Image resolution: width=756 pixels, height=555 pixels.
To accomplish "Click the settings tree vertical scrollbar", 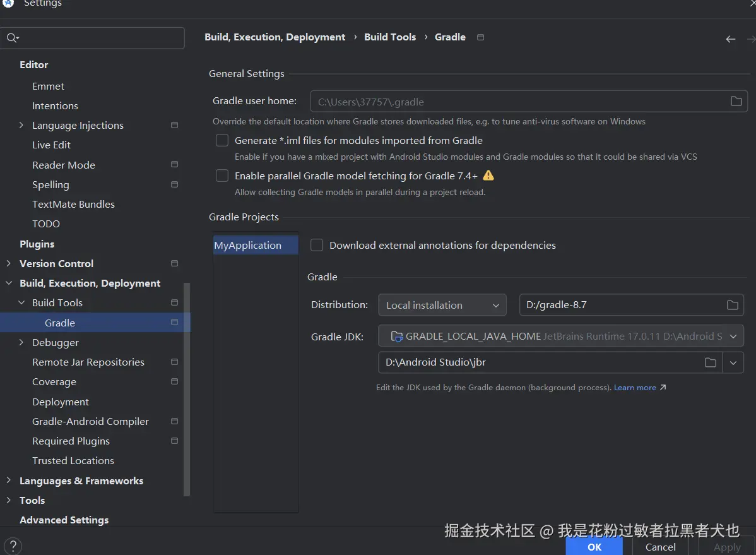I will (187, 389).
